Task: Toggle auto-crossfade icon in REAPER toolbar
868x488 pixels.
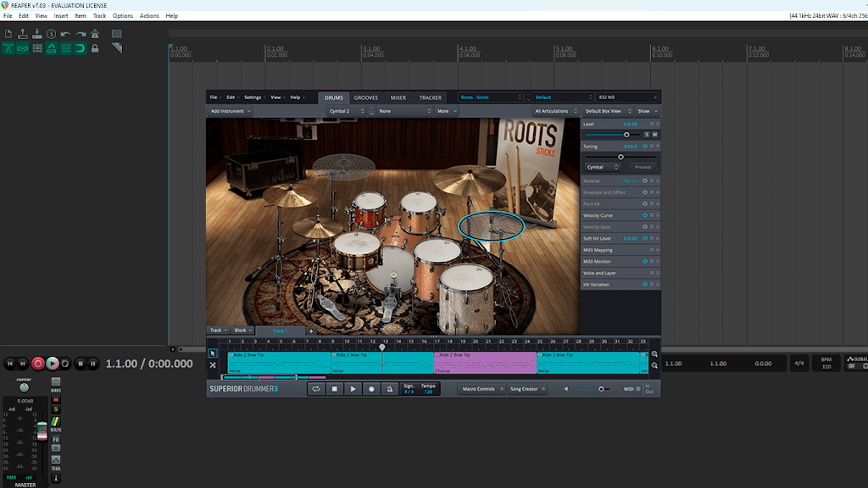Action: [x=8, y=48]
